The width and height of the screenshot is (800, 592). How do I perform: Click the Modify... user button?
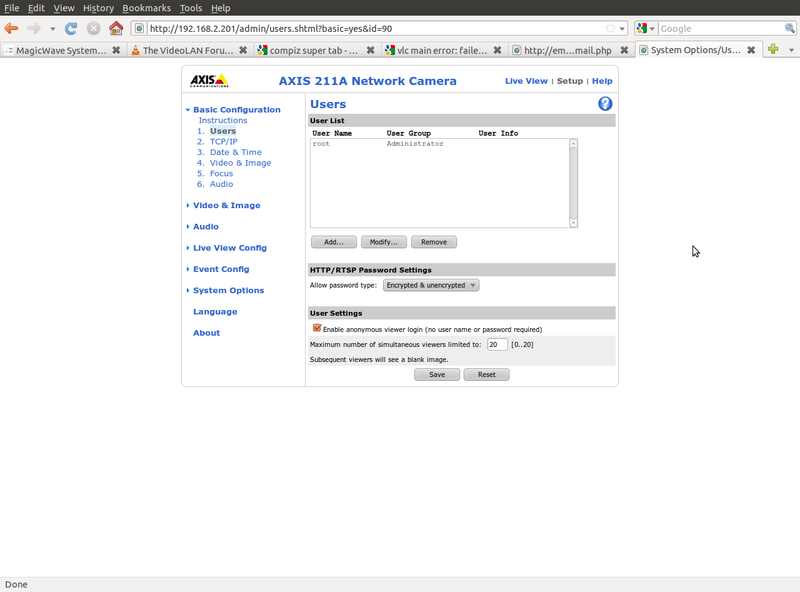click(384, 242)
